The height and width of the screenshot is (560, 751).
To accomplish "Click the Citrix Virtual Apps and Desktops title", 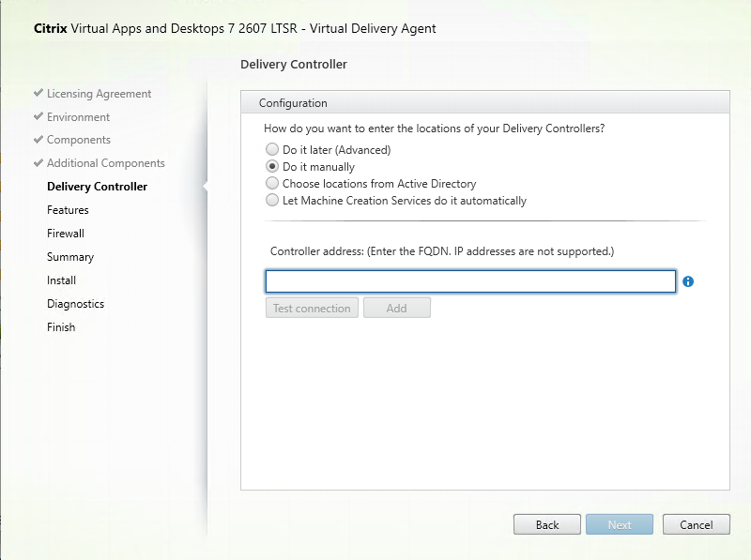I will pos(235,29).
